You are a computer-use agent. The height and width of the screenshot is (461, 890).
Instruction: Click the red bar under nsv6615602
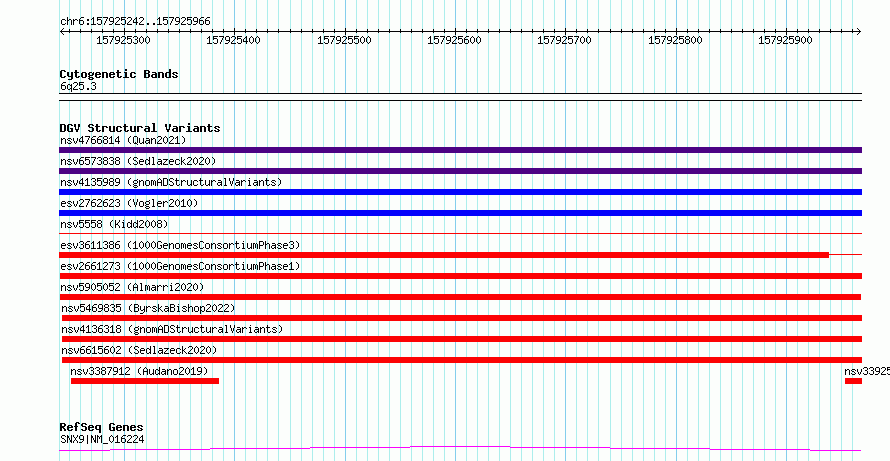(461, 360)
